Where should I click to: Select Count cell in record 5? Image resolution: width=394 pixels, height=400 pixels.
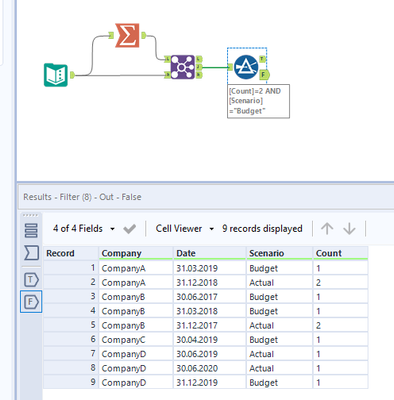(340, 325)
